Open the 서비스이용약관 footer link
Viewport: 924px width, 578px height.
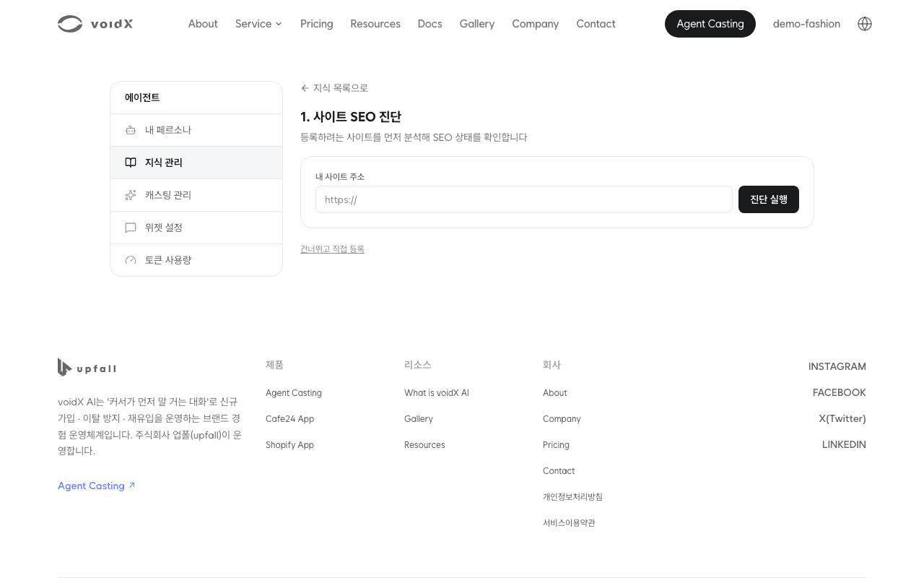[569, 523]
